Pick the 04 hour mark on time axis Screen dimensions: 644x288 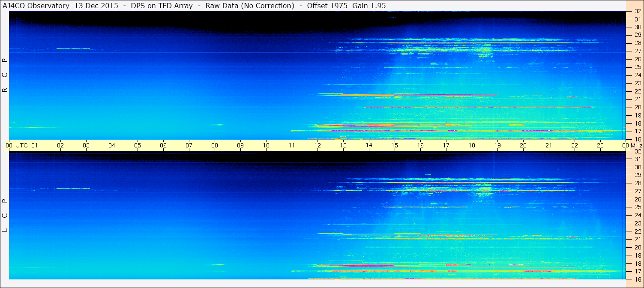click(x=112, y=145)
